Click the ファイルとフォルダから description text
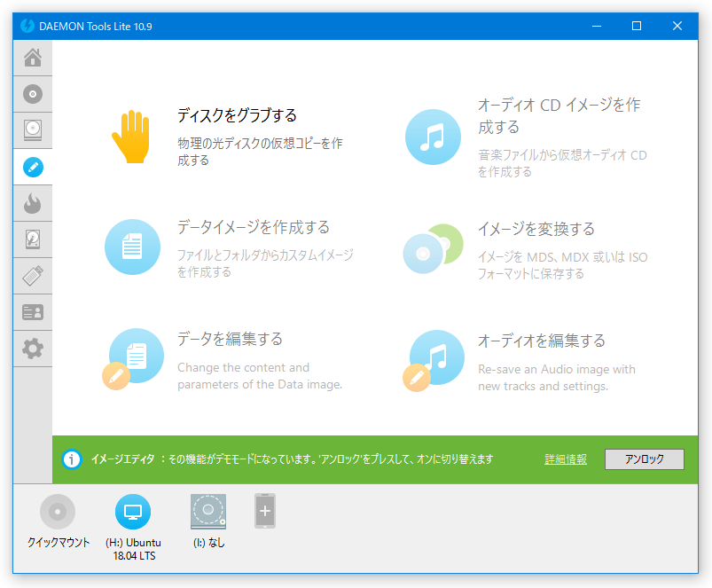The width and height of the screenshot is (712, 588). tap(265, 263)
